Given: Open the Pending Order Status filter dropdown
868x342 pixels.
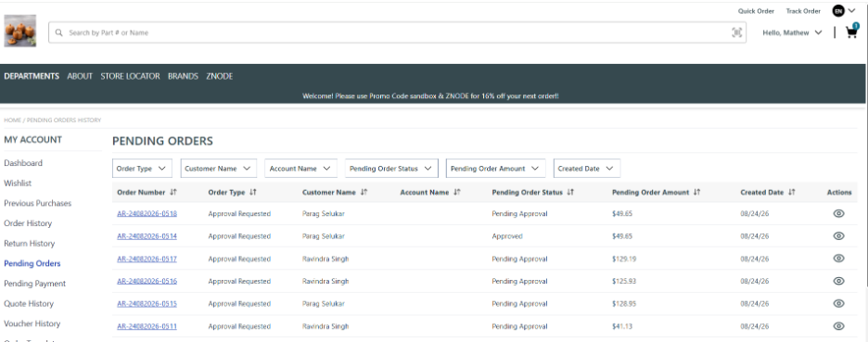Looking at the screenshot, I should point(391,169).
